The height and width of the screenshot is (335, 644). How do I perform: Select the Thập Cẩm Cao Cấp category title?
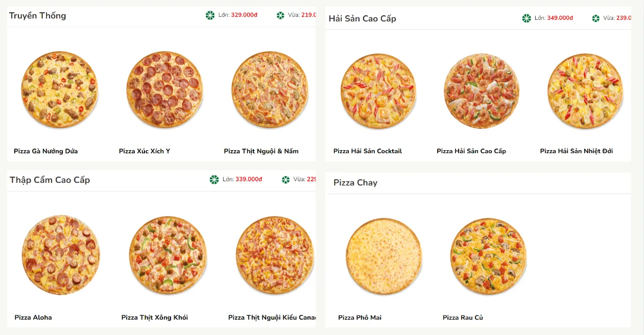point(49,180)
